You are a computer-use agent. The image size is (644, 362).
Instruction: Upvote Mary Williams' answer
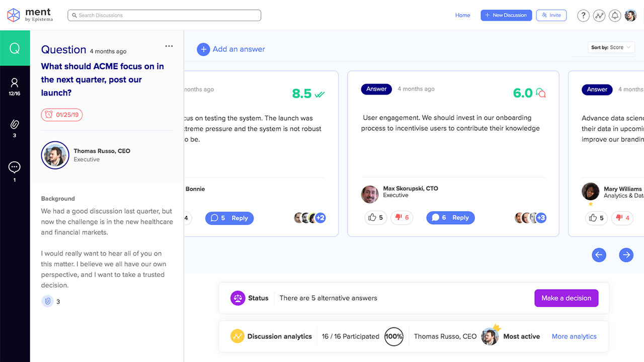596,218
